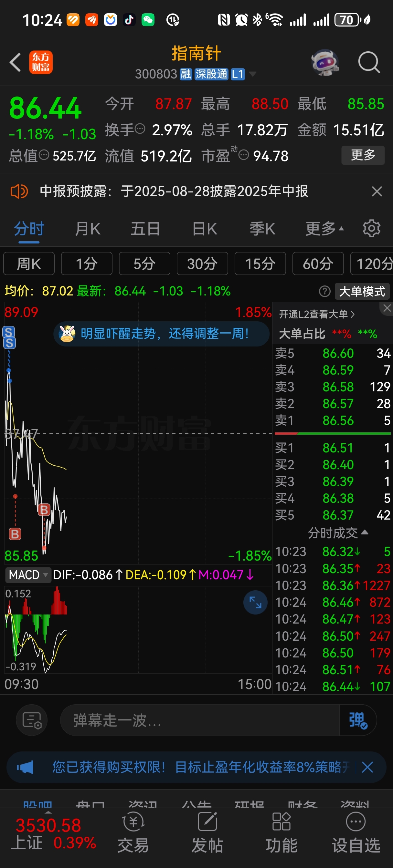The height and width of the screenshot is (868, 393).
Task: Tap the 卖3 86.58 order row
Action: pyautogui.click(x=333, y=387)
